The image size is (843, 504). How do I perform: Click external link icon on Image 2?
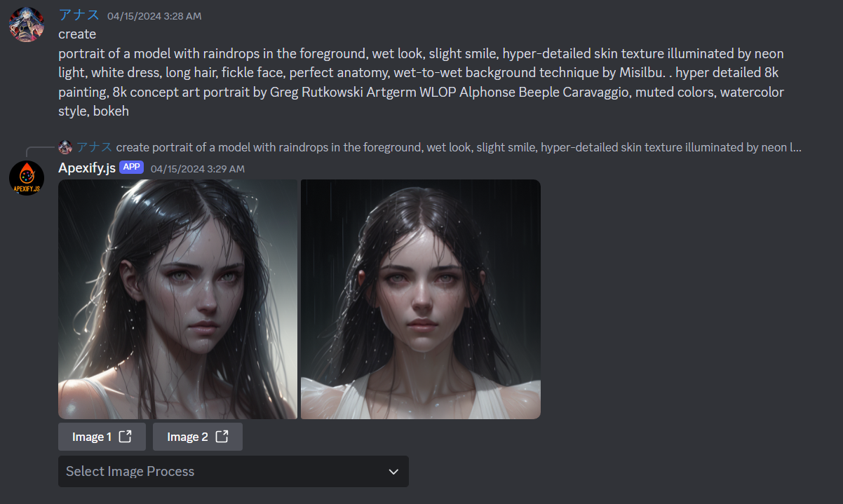point(222,437)
